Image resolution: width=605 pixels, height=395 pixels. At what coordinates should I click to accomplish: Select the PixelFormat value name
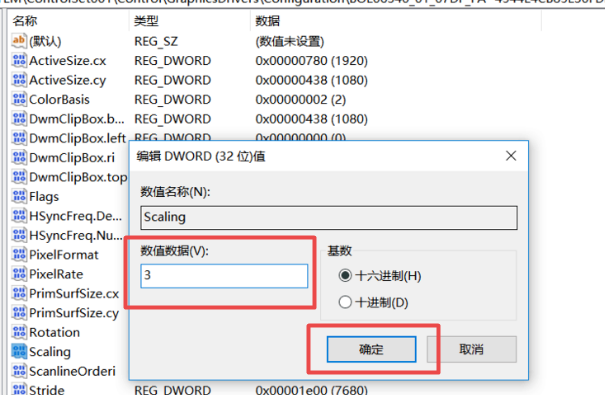pos(64,255)
